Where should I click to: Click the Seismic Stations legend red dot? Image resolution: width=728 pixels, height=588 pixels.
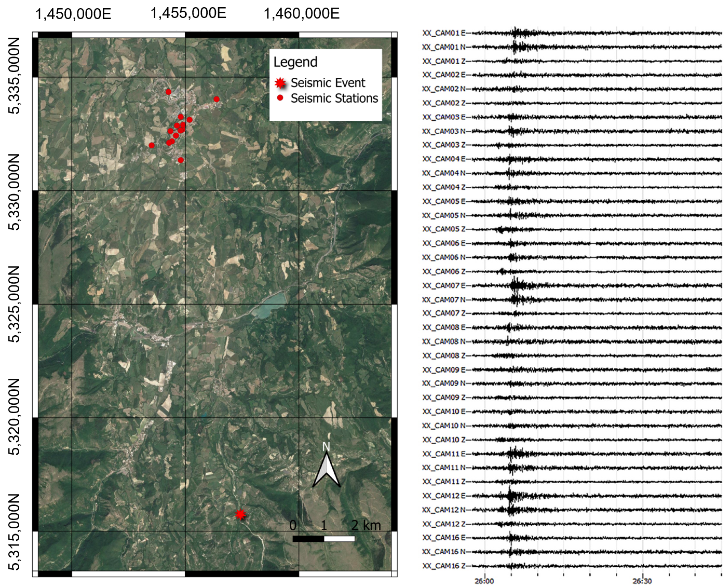pyautogui.click(x=280, y=98)
